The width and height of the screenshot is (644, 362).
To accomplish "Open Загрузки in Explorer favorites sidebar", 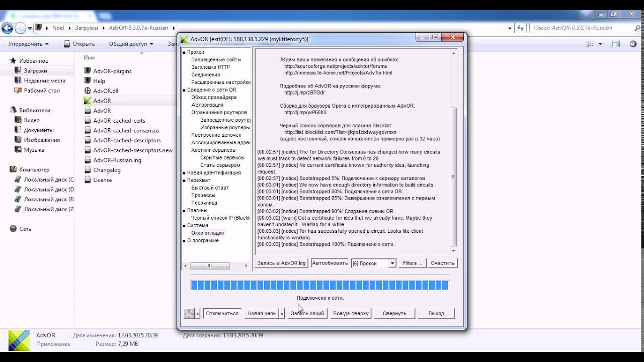I will [x=35, y=71].
